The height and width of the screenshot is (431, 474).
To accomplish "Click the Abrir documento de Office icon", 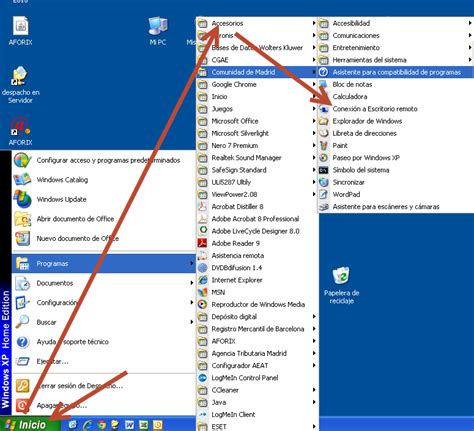I will 22,219.
